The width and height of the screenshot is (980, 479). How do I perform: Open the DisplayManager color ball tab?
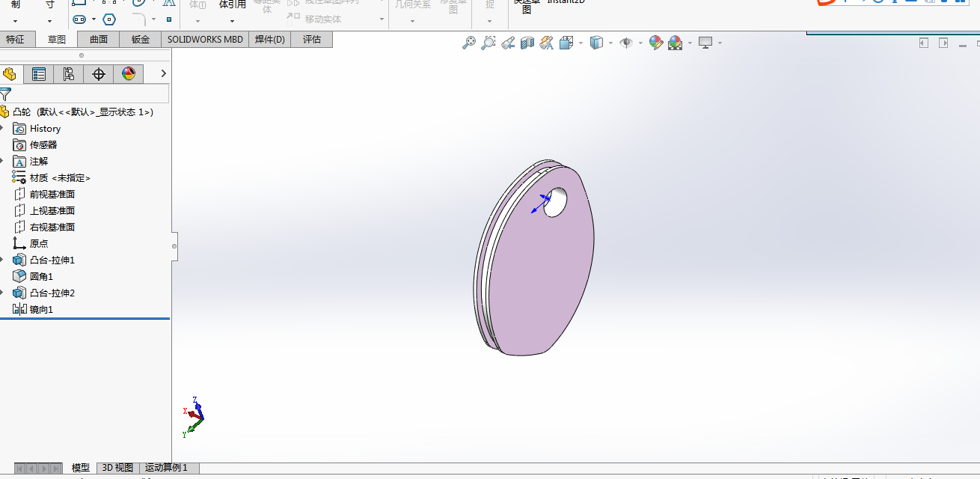click(x=128, y=73)
